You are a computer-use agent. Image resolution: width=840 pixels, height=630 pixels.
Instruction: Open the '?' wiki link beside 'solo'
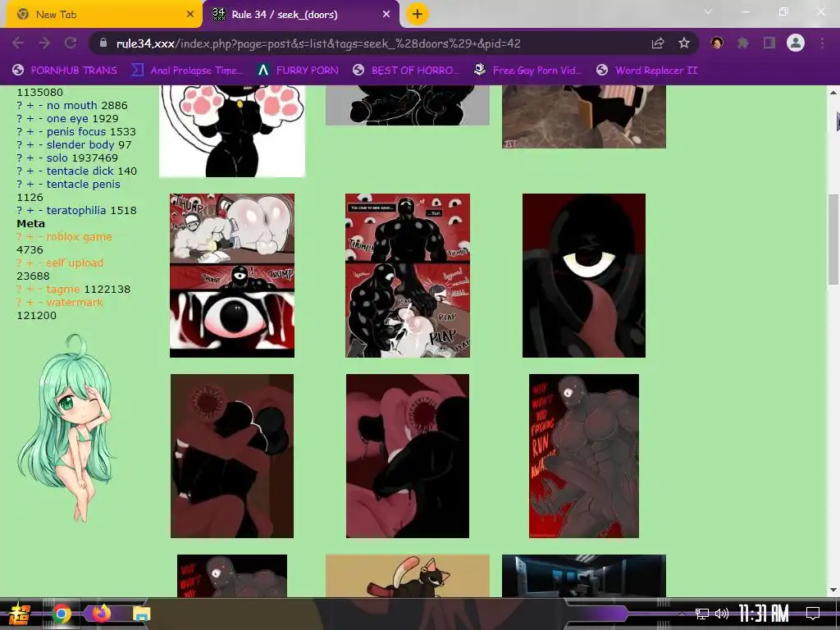20,157
